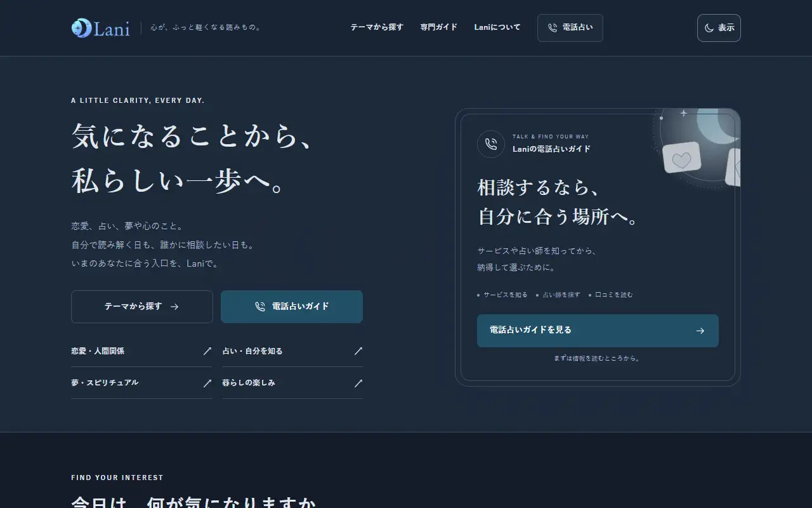Click phone icon in header 電話占い button

point(553,28)
